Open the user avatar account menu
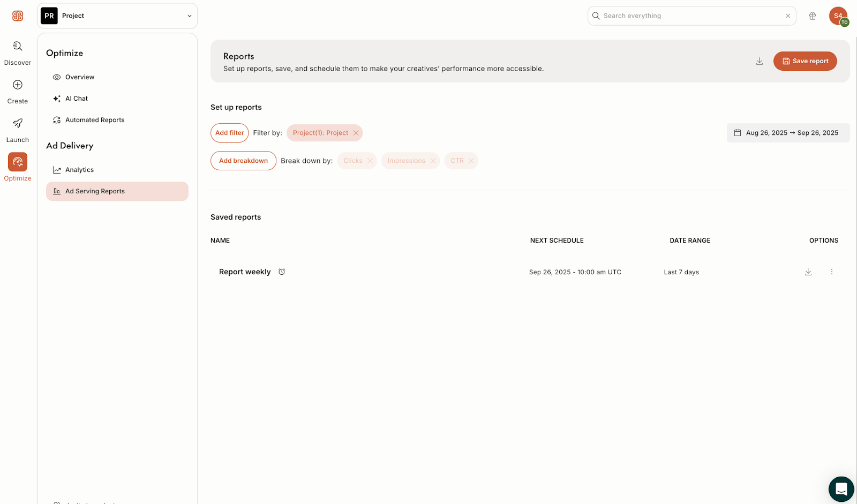Image resolution: width=857 pixels, height=504 pixels. point(838,16)
